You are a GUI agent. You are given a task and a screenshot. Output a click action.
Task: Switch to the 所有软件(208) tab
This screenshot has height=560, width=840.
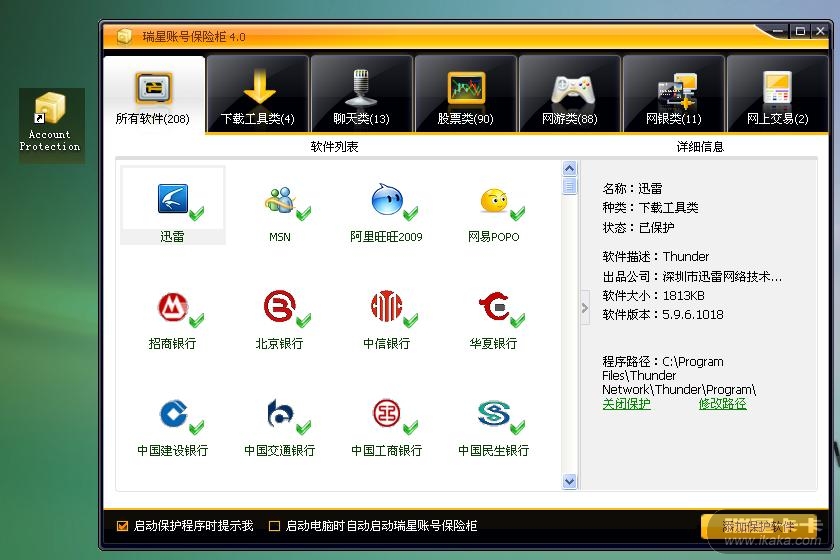153,94
